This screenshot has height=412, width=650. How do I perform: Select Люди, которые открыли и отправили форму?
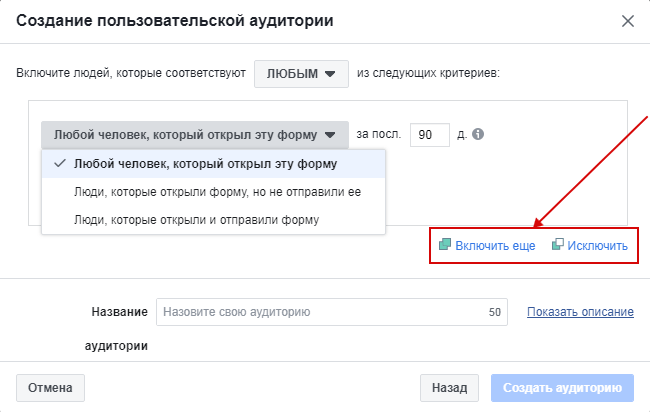(x=196, y=219)
